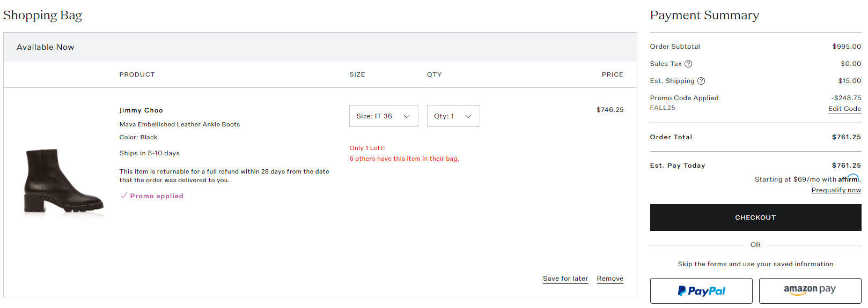Image resolution: width=868 pixels, height=308 pixels.
Task: Click the Est. Shipping help icon
Action: coord(701,81)
